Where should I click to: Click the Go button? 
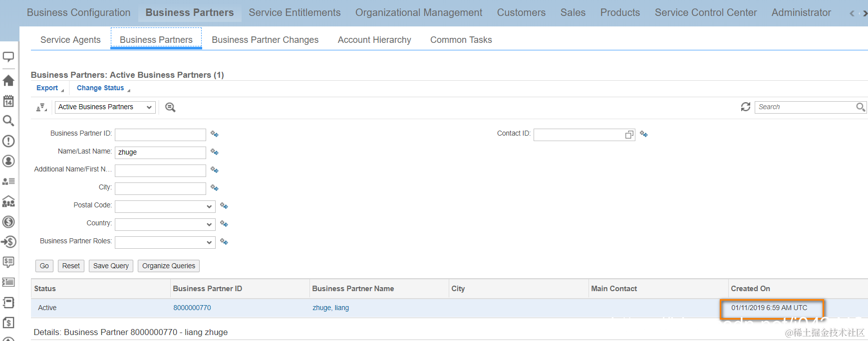click(44, 266)
